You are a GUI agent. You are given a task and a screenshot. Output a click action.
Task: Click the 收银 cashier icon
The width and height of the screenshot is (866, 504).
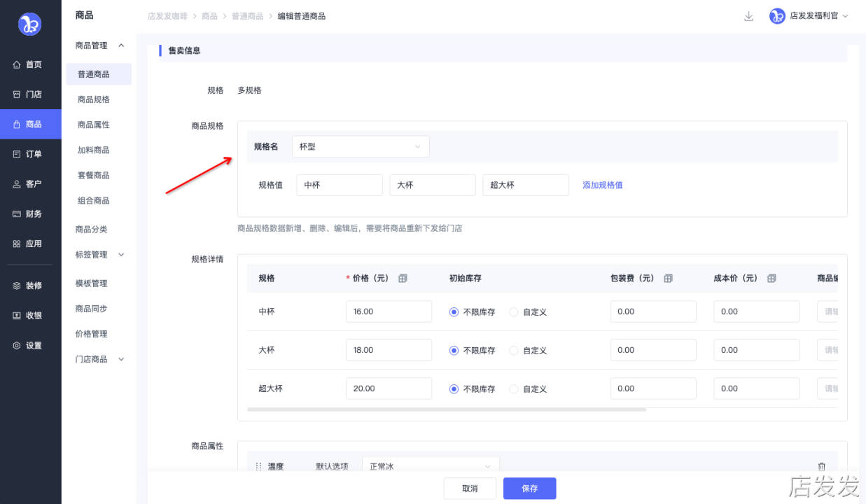(x=17, y=316)
